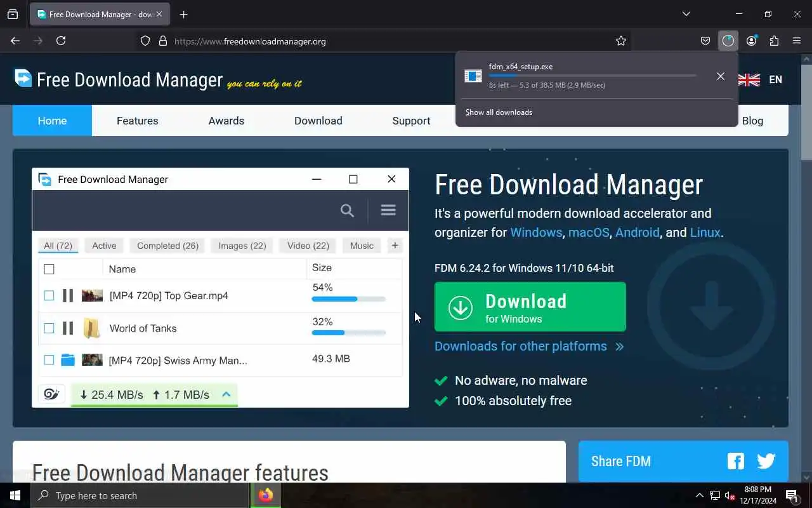The width and height of the screenshot is (812, 508).
Task: Open the Download menu item
Action: point(318,121)
